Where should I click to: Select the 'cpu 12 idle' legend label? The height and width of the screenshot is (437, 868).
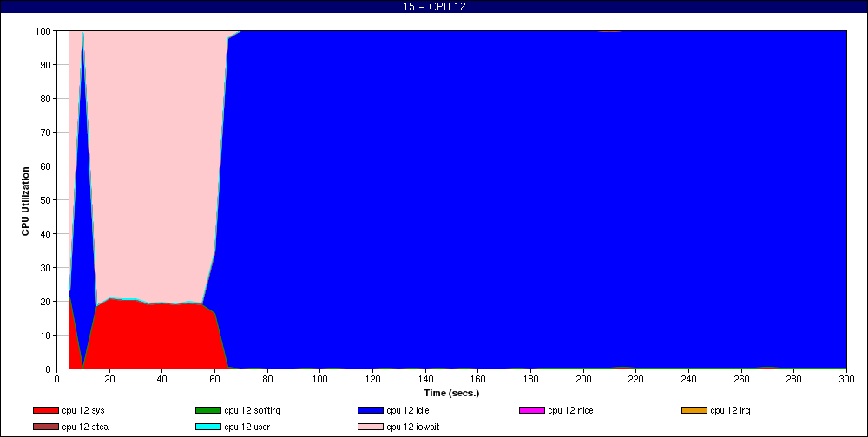[x=408, y=410]
